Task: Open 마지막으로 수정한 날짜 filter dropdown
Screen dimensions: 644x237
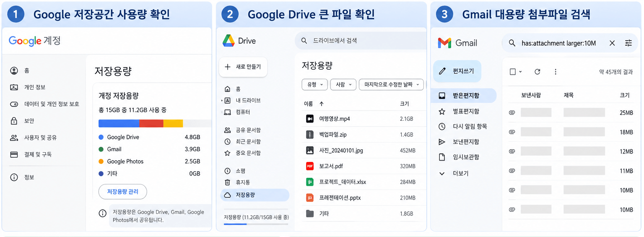Action: [391, 84]
